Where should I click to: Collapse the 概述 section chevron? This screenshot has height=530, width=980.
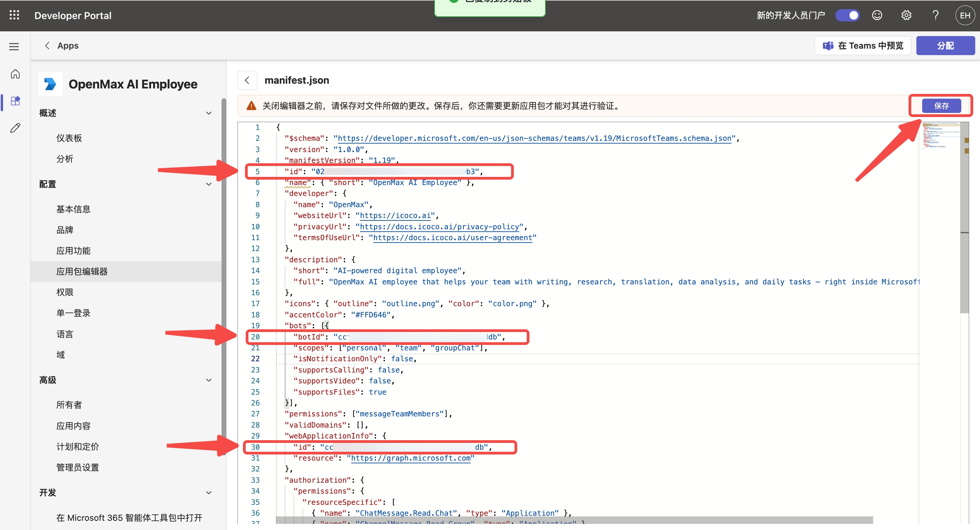[x=209, y=113]
